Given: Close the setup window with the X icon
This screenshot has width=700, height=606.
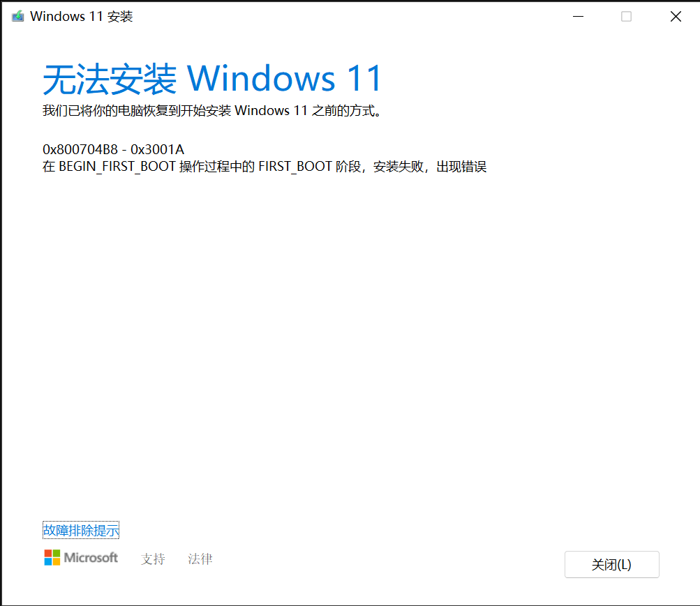Looking at the screenshot, I should pyautogui.click(x=676, y=17).
